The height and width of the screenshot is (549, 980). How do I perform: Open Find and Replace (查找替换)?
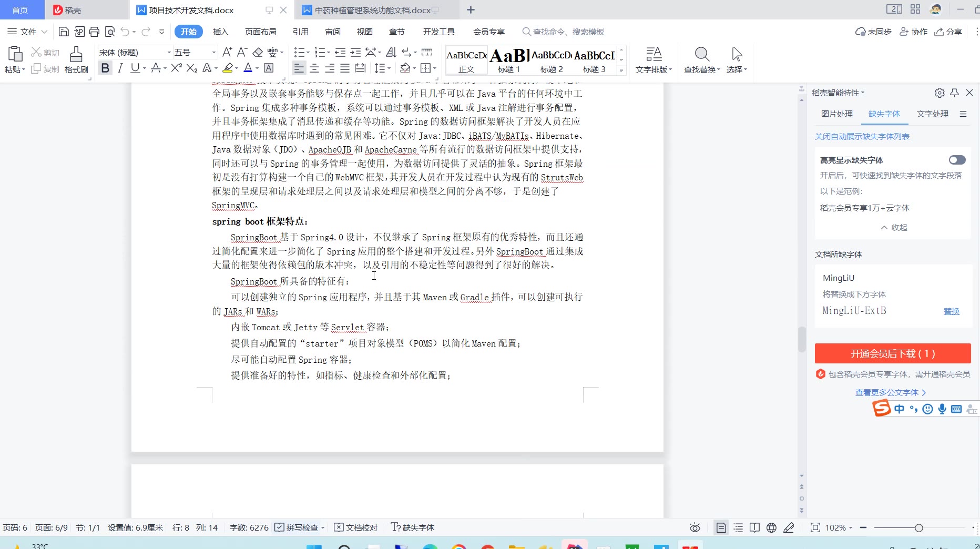pos(702,60)
